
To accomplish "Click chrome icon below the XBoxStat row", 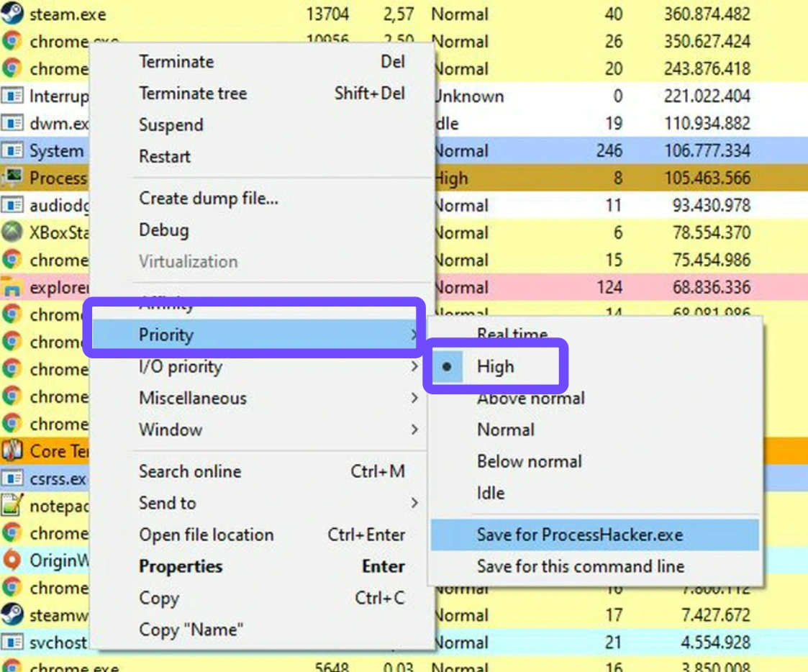I will [12, 260].
